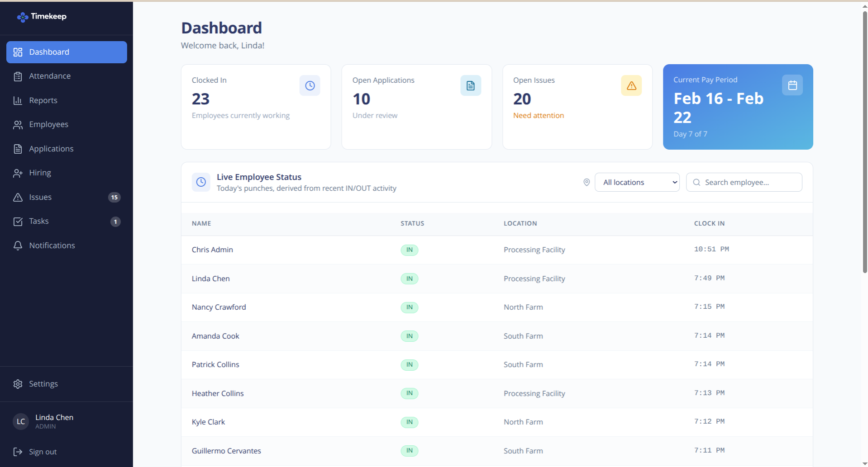The image size is (868, 467).
Task: Click the document icon on Open Applications card
Action: tap(471, 85)
